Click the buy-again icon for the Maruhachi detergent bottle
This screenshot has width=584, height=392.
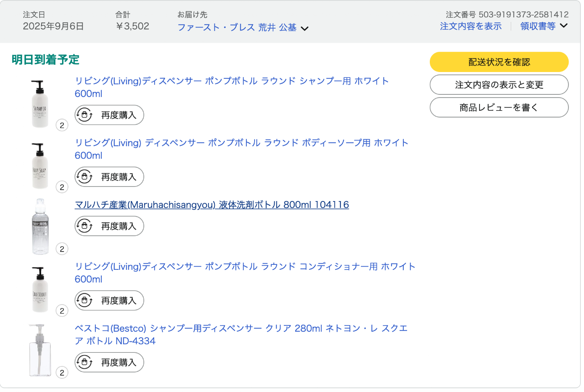tap(84, 226)
